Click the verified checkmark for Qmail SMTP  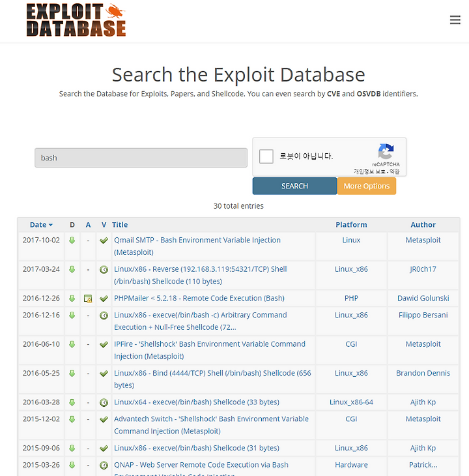click(x=104, y=241)
